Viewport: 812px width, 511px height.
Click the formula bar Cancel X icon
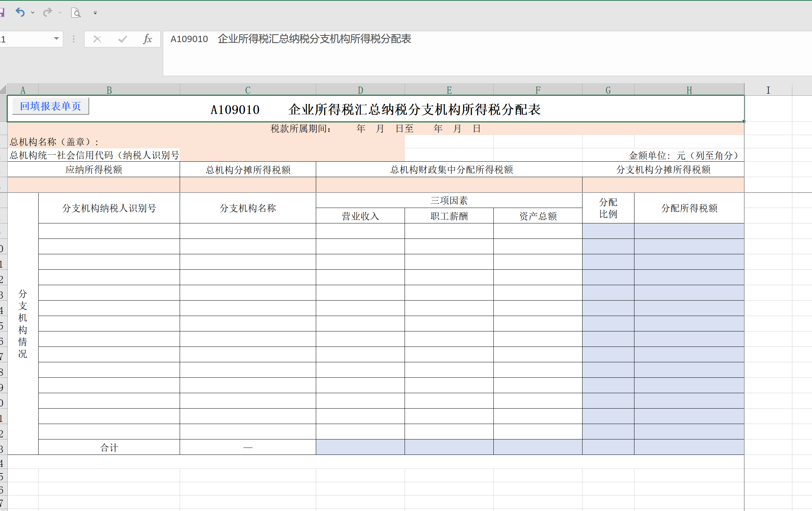(97, 39)
